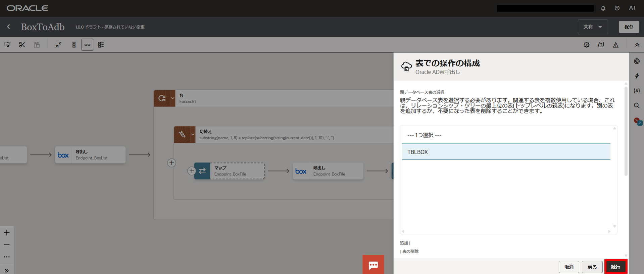Switch to pseudo-code list view icon
The image size is (644, 274).
[x=101, y=45]
